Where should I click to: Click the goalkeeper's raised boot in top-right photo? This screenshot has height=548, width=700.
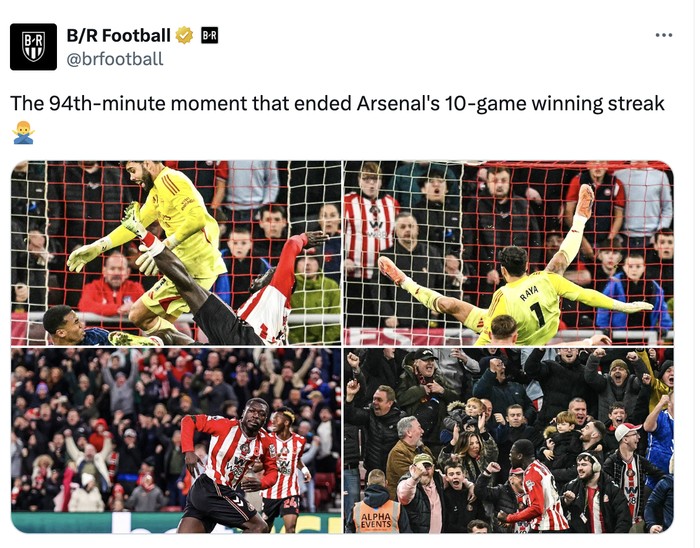(585, 198)
